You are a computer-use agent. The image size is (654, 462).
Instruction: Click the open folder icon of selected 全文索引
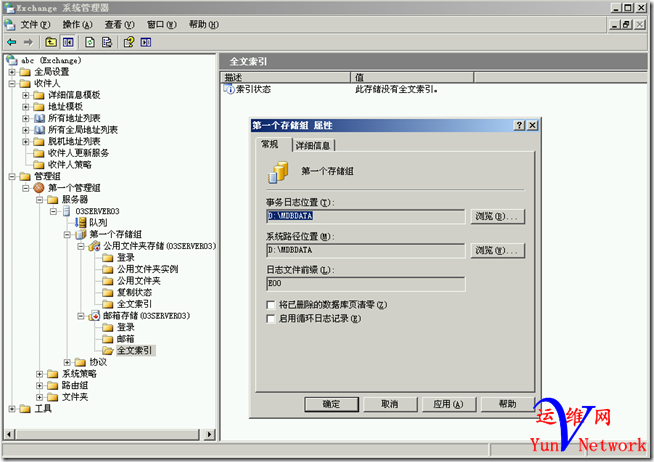108,350
